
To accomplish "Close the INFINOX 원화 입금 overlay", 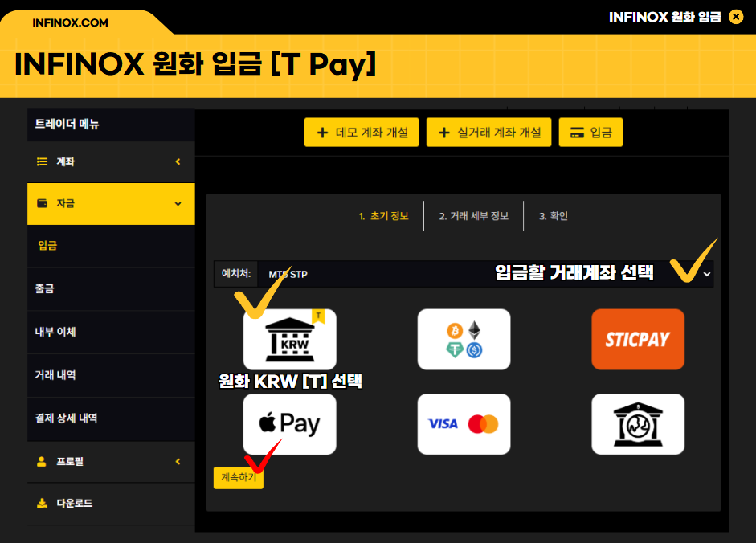I will 736,18.
